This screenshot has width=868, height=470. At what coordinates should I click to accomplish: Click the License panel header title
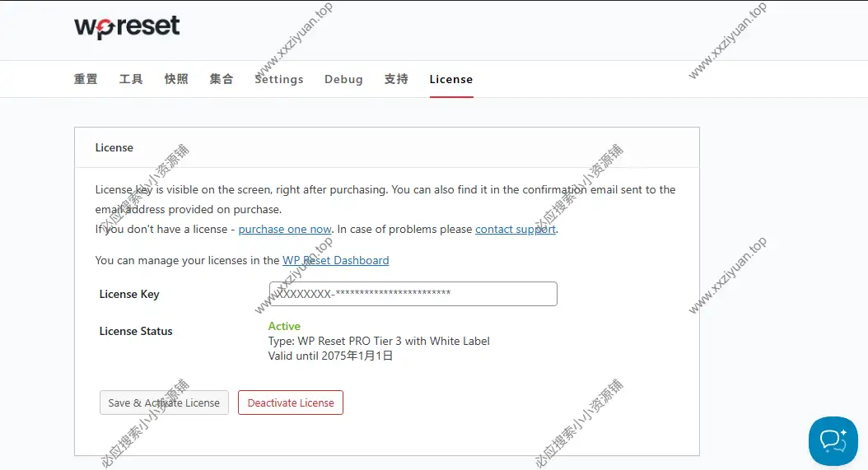114,147
